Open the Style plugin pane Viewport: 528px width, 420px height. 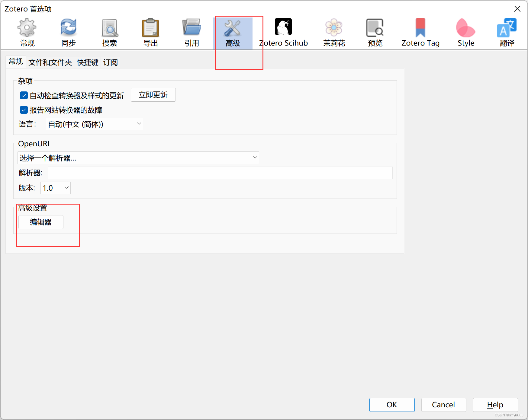point(466,33)
